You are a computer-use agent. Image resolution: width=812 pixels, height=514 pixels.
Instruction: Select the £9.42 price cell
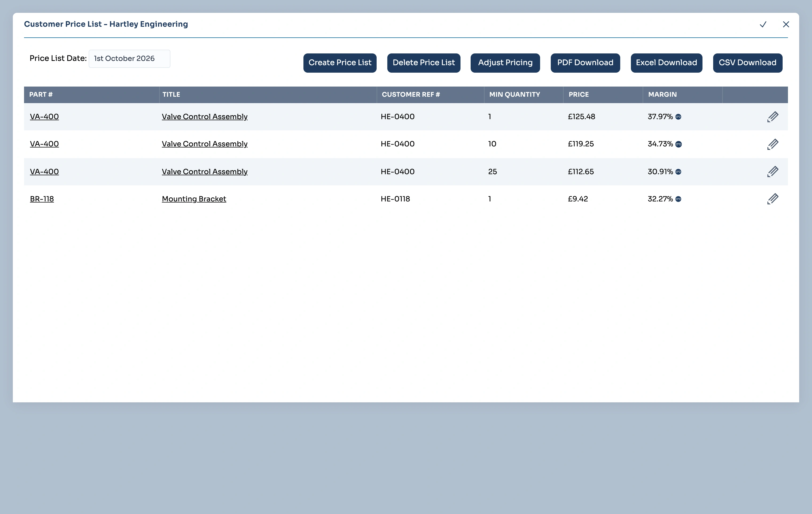click(x=578, y=199)
